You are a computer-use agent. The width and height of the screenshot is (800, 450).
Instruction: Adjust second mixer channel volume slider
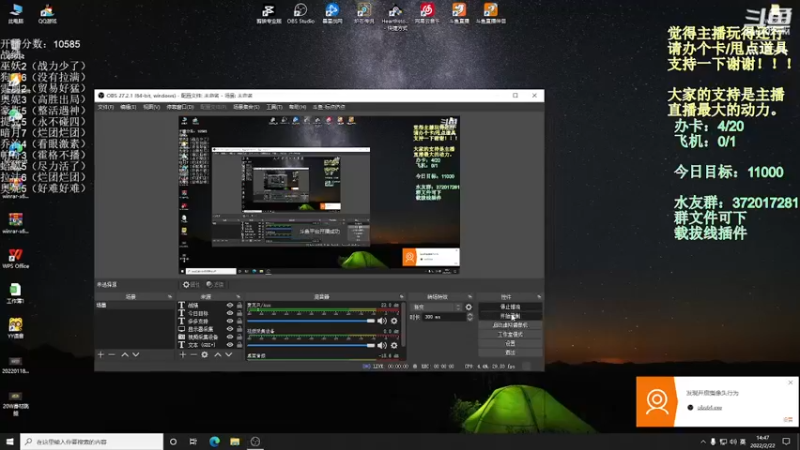click(x=311, y=345)
